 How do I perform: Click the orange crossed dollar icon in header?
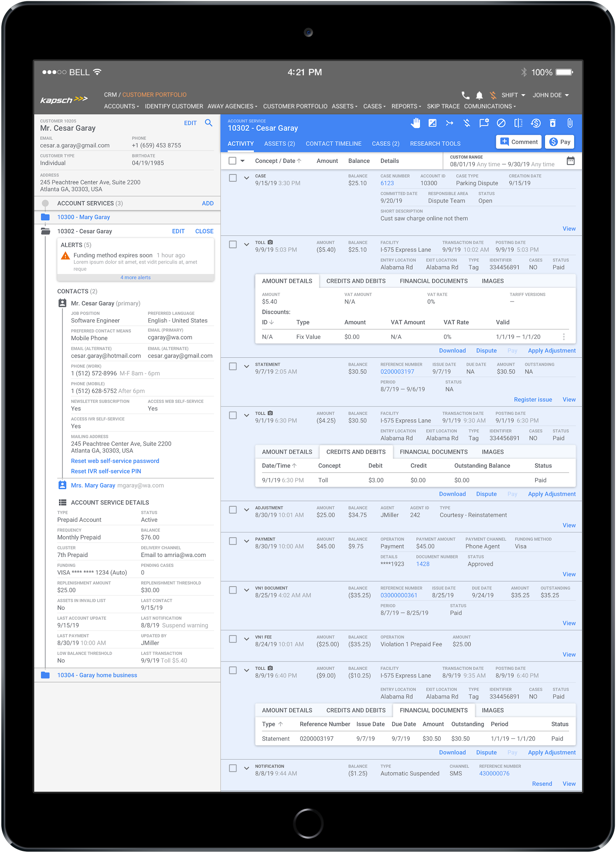(493, 95)
